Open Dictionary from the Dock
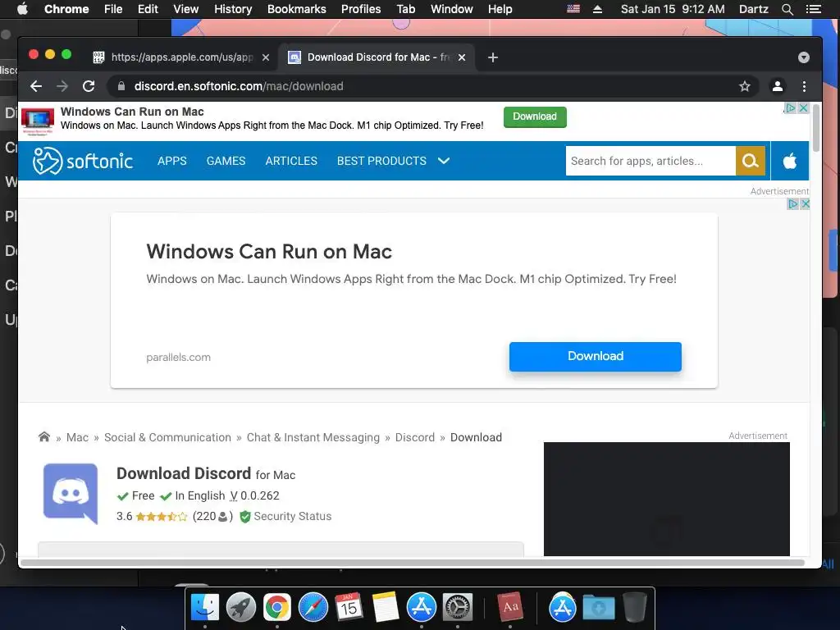This screenshot has width=840, height=630. pos(510,607)
